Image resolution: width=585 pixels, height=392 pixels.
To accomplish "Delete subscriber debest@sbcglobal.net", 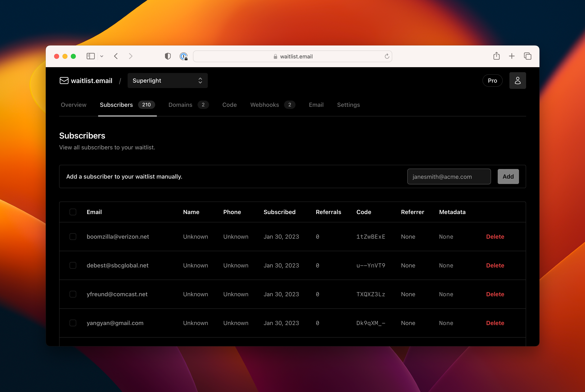I will pyautogui.click(x=495, y=265).
